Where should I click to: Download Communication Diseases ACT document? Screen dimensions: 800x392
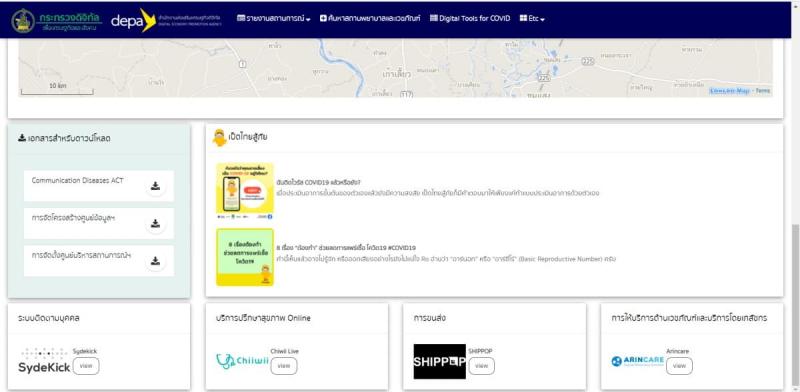tap(156, 186)
